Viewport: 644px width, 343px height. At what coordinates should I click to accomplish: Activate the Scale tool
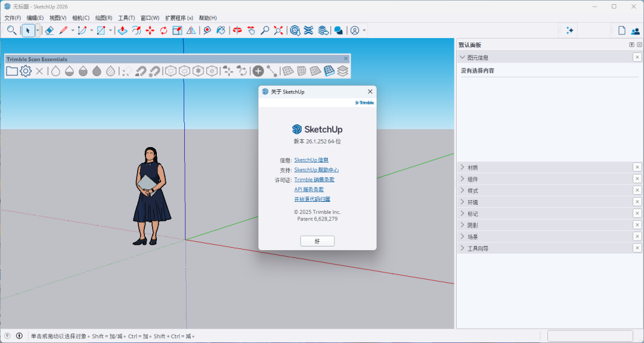click(x=178, y=30)
